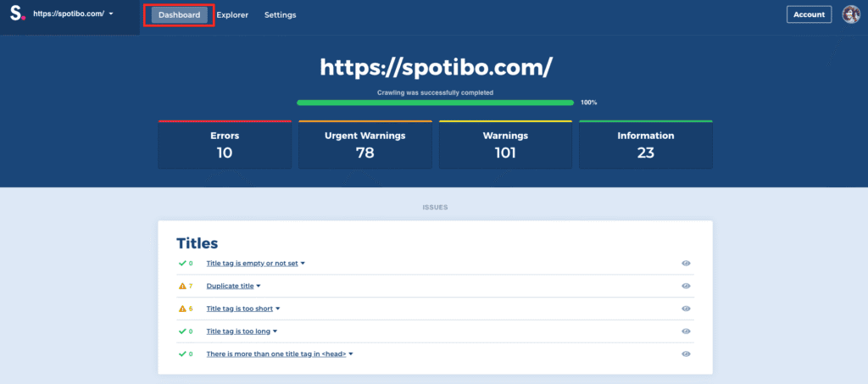Open the Urgent Warnings card

point(365,145)
